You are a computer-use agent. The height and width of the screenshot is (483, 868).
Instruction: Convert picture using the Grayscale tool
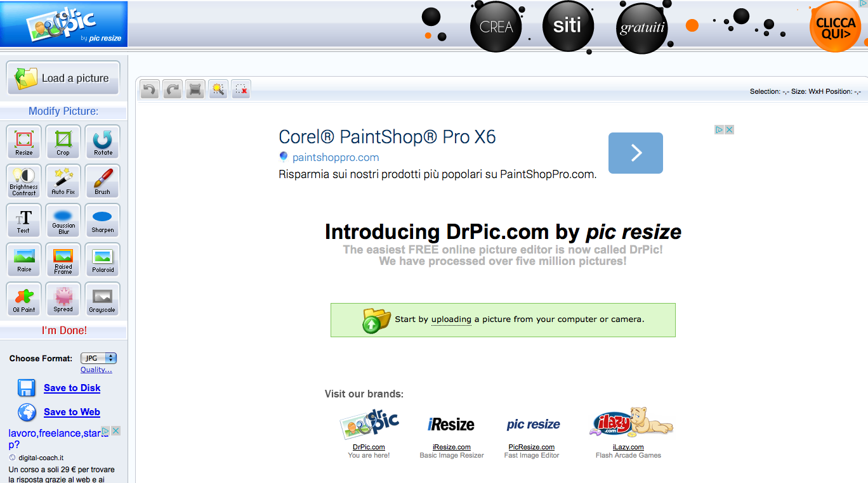tap(102, 299)
